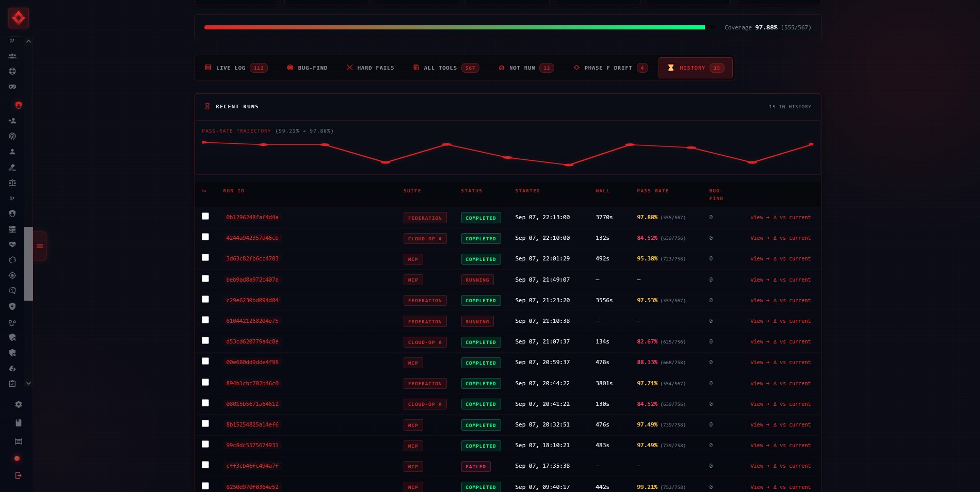Image resolution: width=980 pixels, height=492 pixels.
Task: Click the coverage progress bar
Action: pyautogui.click(x=460, y=27)
